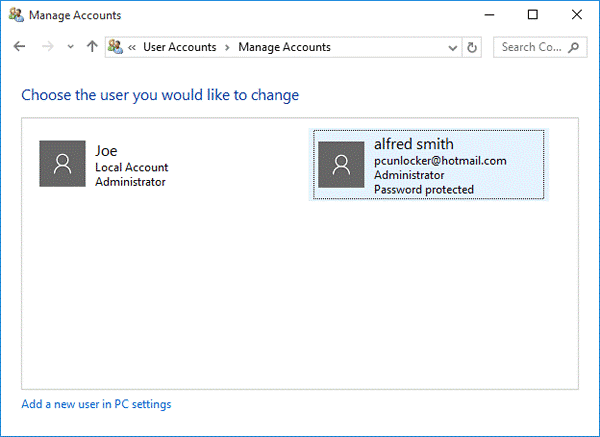Open Add a new user in PC settings
This screenshot has width=600, height=437.
[96, 404]
